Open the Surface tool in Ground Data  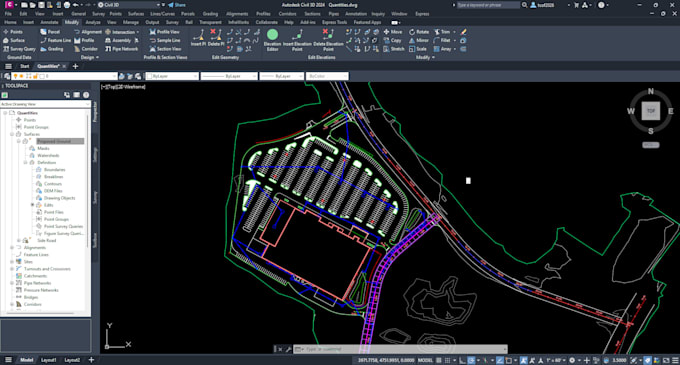pos(14,40)
